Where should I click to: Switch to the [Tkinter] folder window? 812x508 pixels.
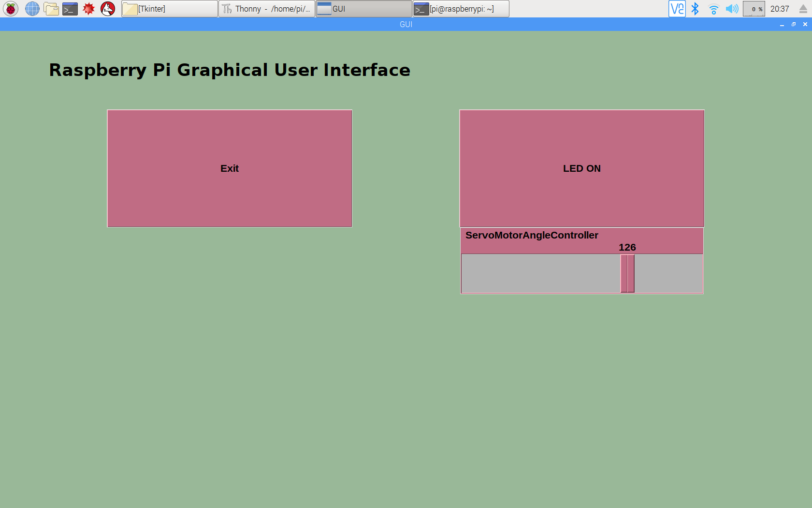point(170,9)
